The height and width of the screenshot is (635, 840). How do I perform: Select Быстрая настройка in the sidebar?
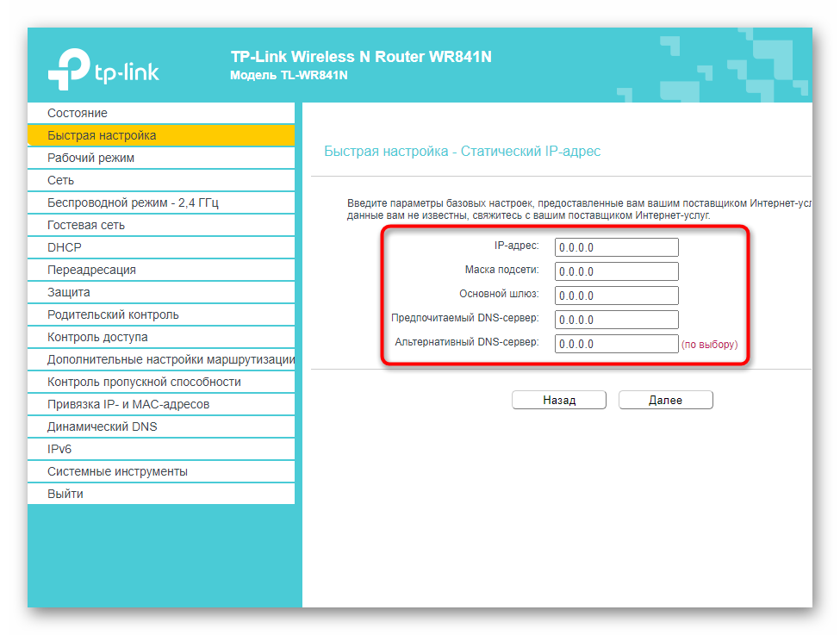[x=102, y=135]
